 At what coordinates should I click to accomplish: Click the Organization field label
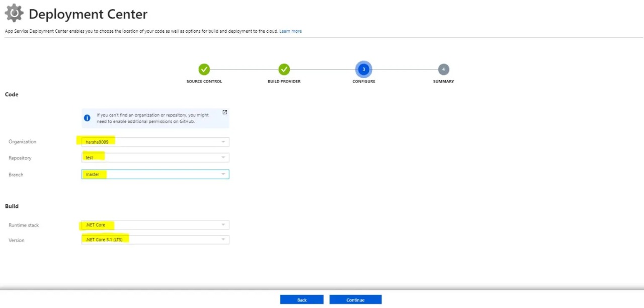click(22, 142)
